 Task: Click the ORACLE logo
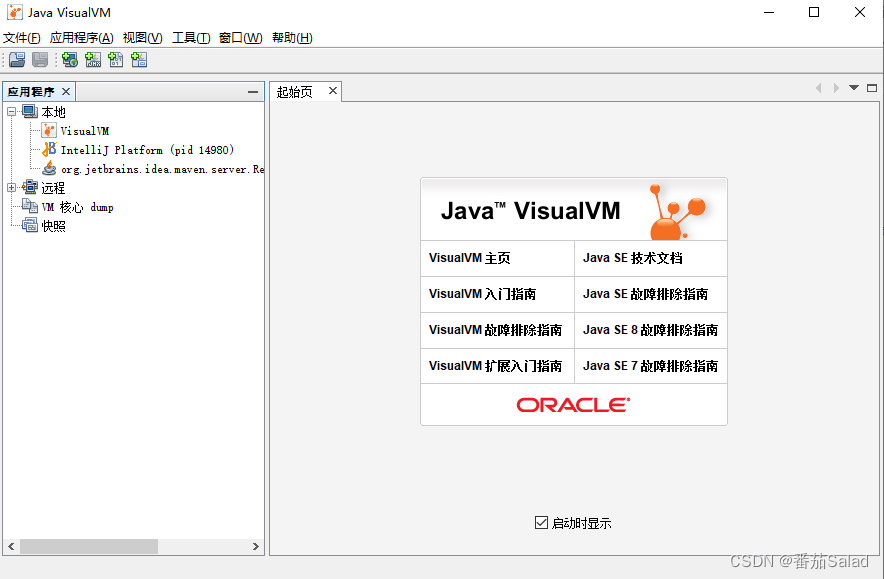tap(573, 405)
